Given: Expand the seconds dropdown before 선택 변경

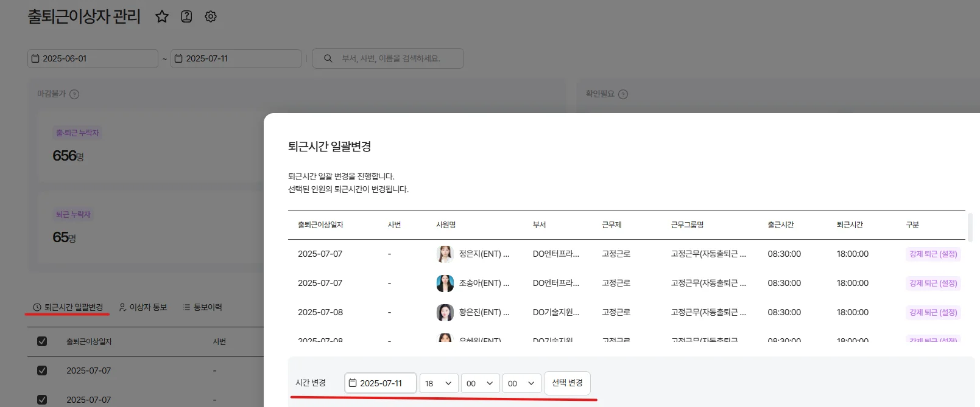Looking at the screenshot, I should tap(521, 383).
